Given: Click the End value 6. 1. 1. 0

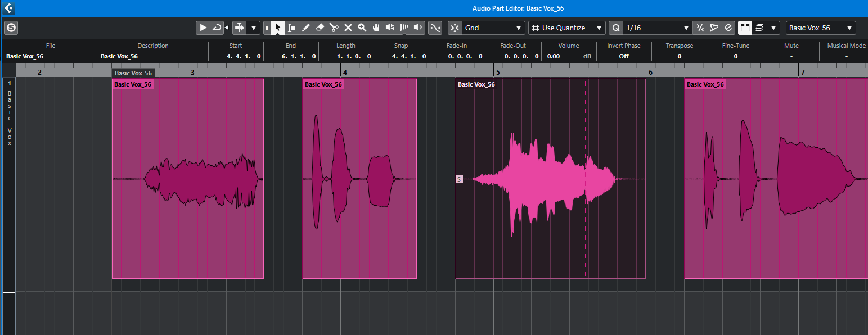Looking at the screenshot, I should 299,56.
